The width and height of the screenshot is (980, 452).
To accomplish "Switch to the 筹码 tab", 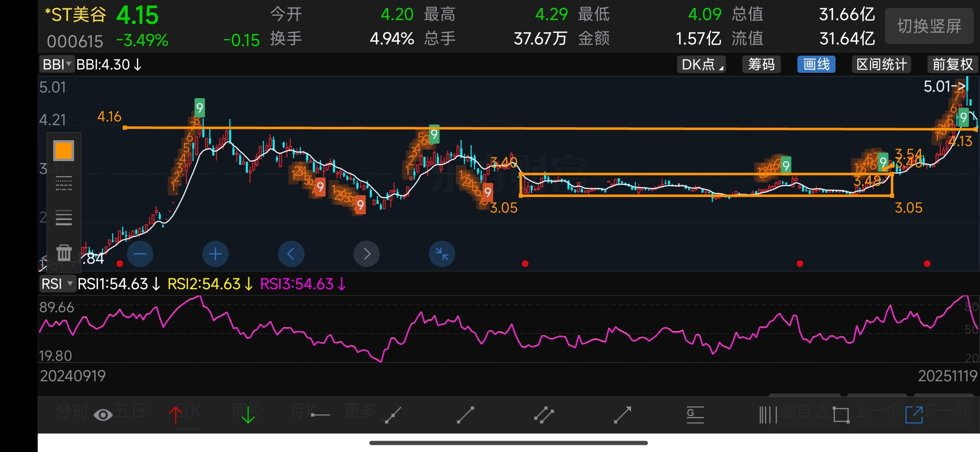I will [761, 64].
